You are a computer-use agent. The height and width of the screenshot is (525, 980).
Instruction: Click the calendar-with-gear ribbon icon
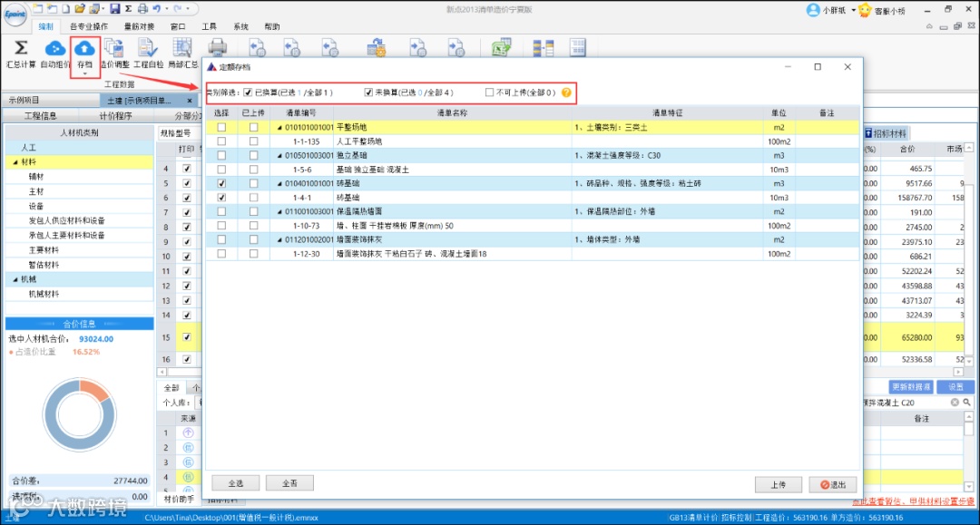(x=377, y=48)
